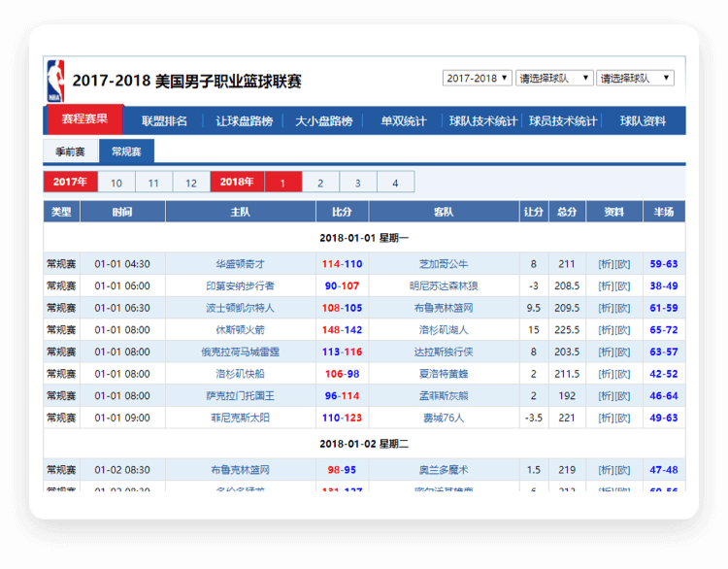This screenshot has width=728, height=569.
Task: Click the 108-105 score
Action: click(x=343, y=308)
